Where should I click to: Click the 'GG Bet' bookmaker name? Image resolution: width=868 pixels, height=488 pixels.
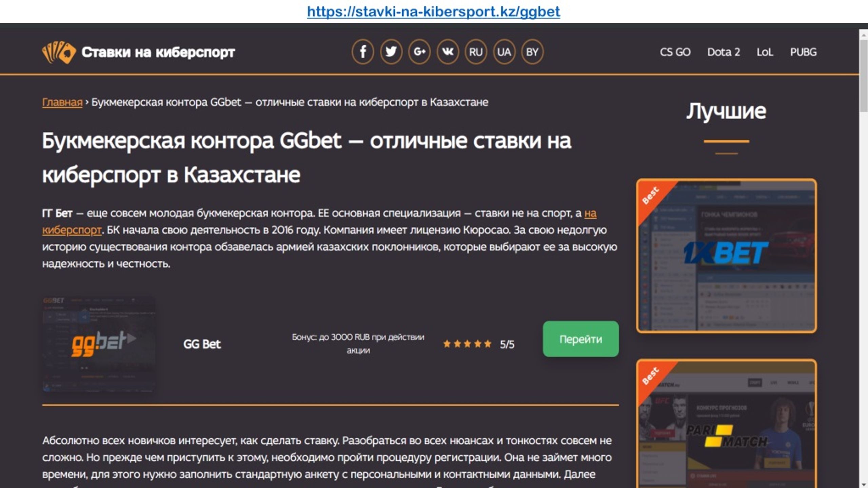pos(202,344)
